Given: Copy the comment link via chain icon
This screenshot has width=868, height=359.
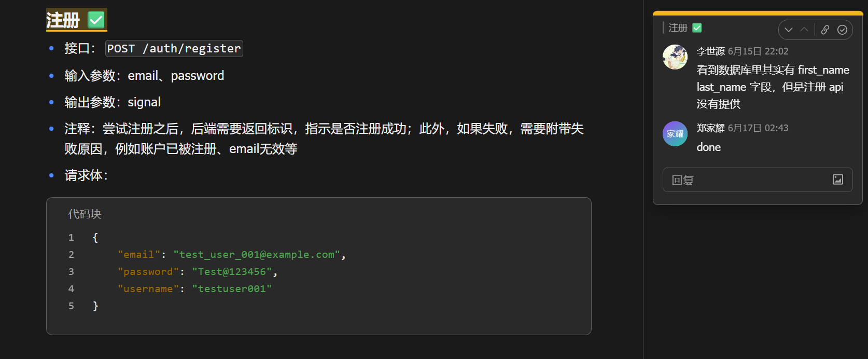Looking at the screenshot, I should (825, 30).
